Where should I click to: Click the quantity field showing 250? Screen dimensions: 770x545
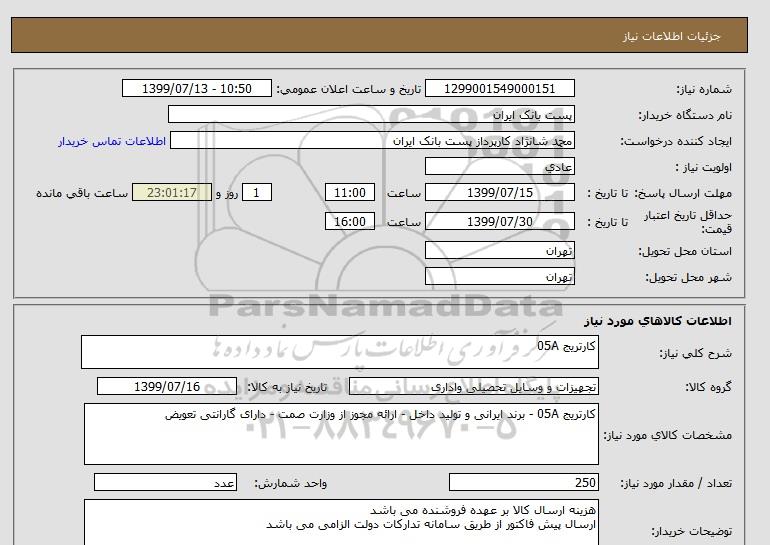[524, 482]
